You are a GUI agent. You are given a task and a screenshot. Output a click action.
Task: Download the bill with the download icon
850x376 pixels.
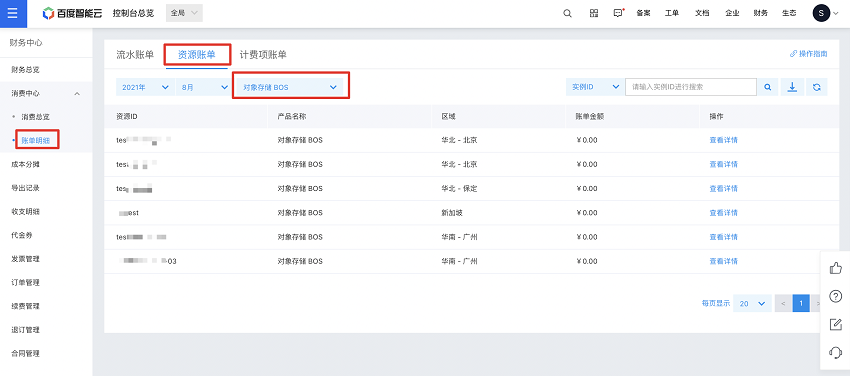click(792, 87)
